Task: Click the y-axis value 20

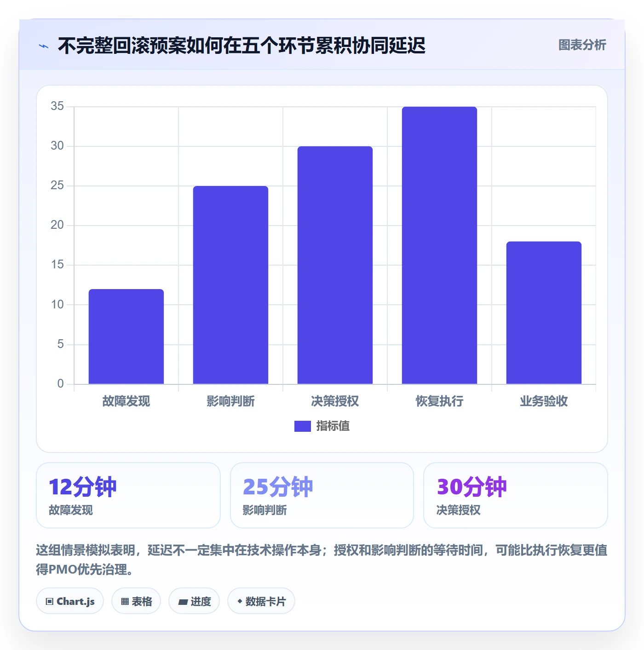Action: [57, 225]
